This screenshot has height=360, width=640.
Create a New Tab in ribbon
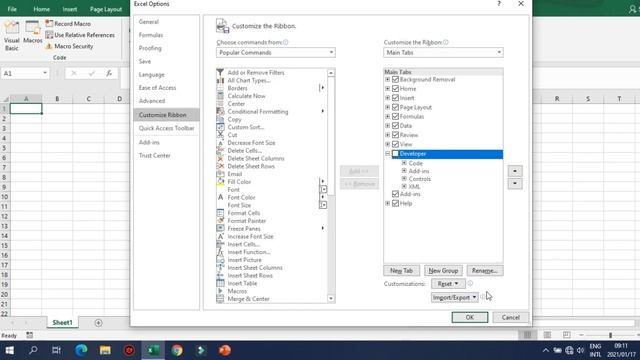tap(401, 271)
